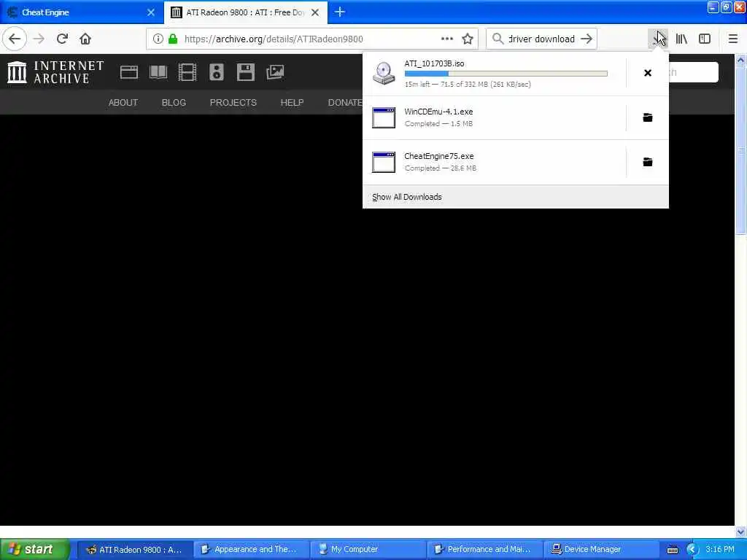
Task: Open the HELP link
Action: pos(292,102)
